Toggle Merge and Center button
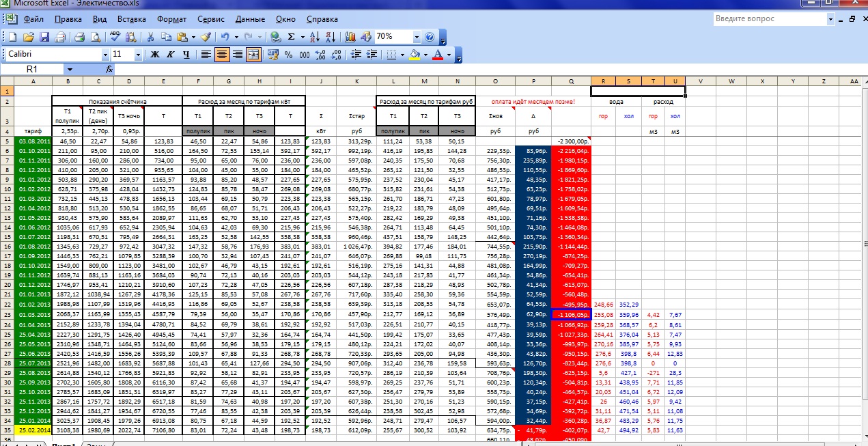 [253, 55]
